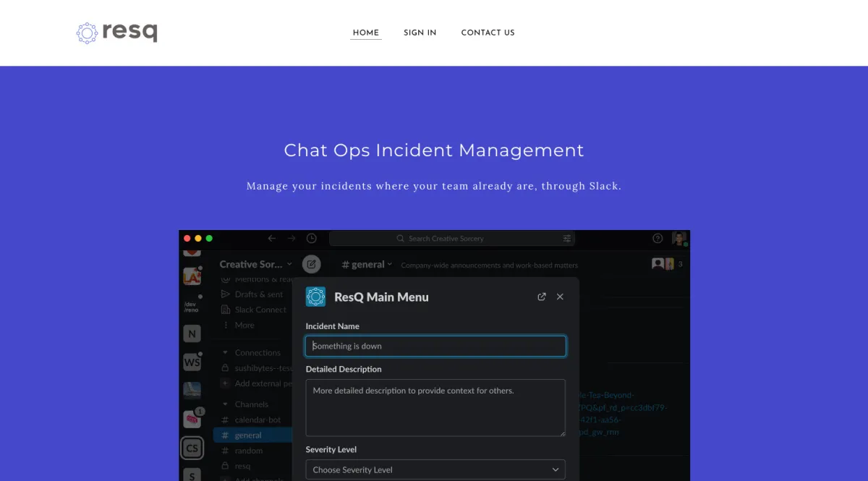Open ResQ modal in new window

[x=542, y=297]
